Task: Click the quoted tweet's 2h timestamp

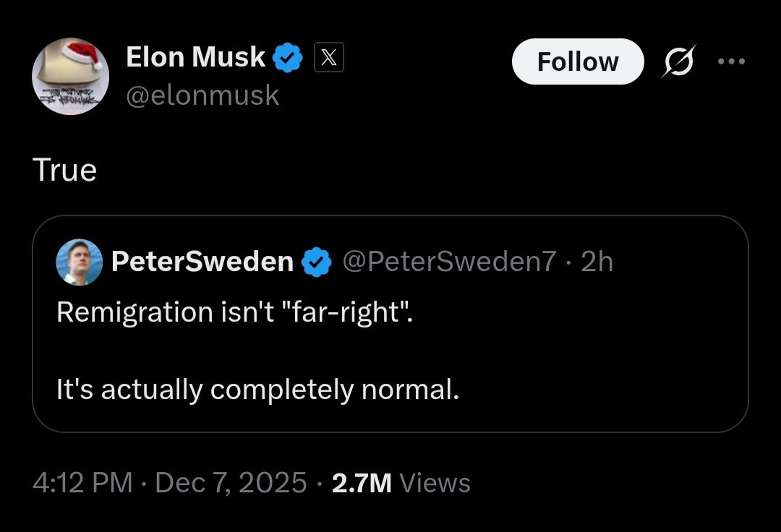Action: (x=597, y=262)
